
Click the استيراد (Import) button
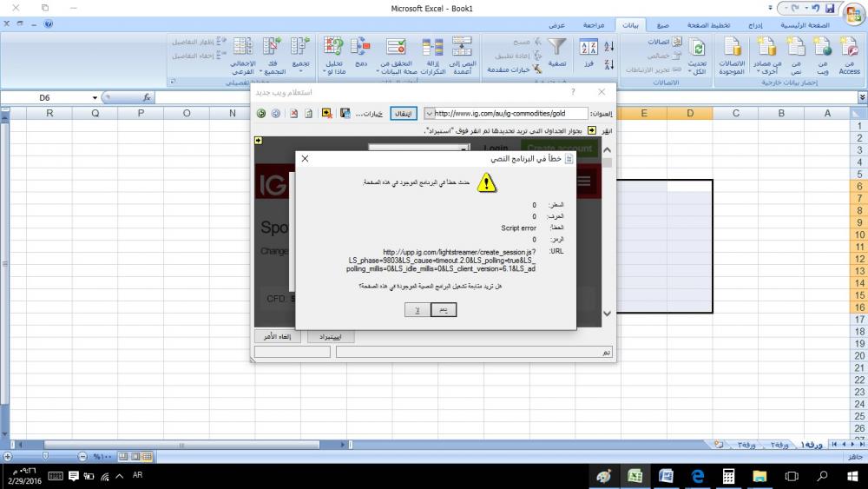331,337
